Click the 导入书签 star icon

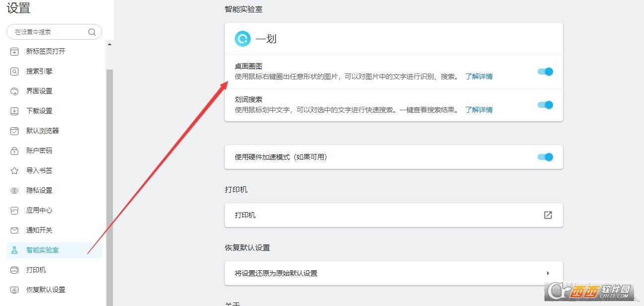14,170
